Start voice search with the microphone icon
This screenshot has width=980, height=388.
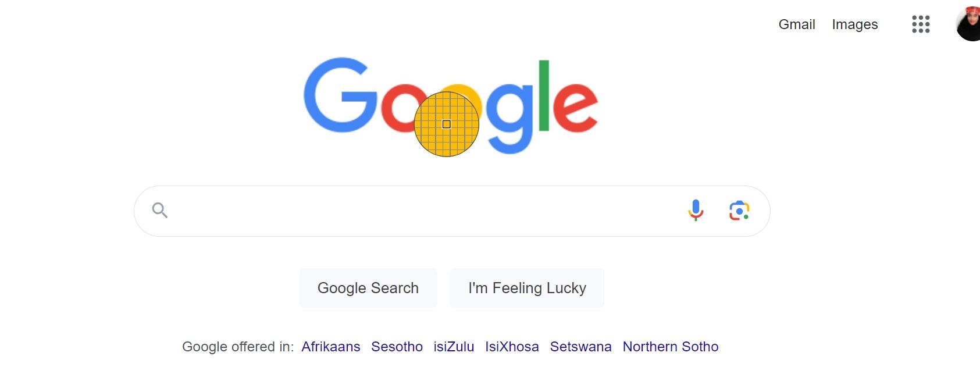click(x=696, y=211)
